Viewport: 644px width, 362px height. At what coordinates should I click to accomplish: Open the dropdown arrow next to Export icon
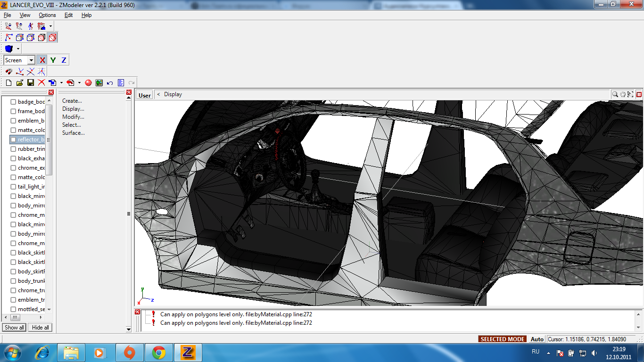79,82
